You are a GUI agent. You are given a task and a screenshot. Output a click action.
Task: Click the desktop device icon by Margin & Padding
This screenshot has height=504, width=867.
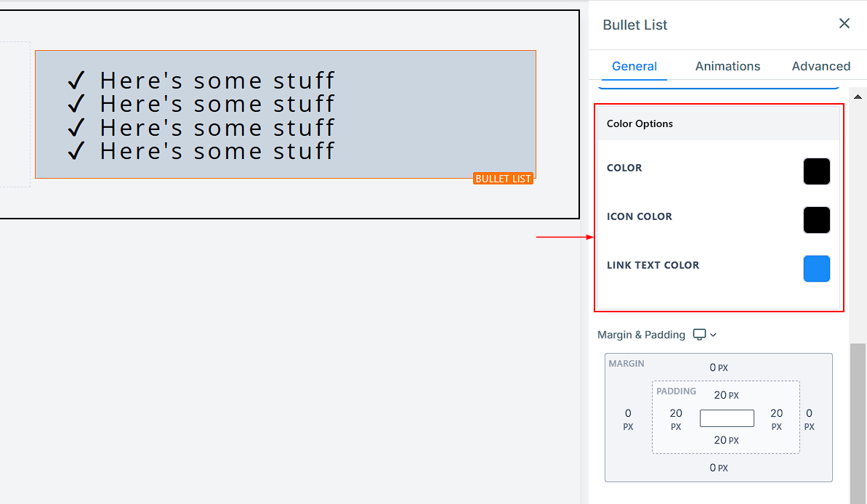click(x=699, y=335)
